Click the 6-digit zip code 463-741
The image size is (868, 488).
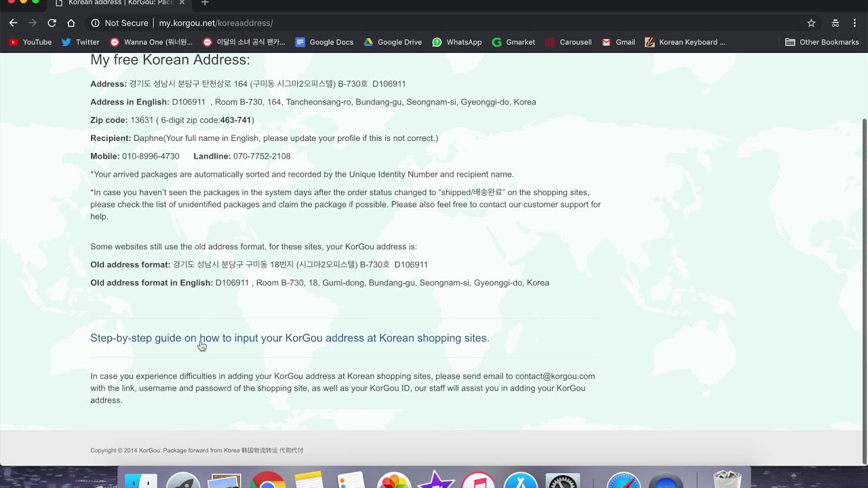[x=235, y=120]
